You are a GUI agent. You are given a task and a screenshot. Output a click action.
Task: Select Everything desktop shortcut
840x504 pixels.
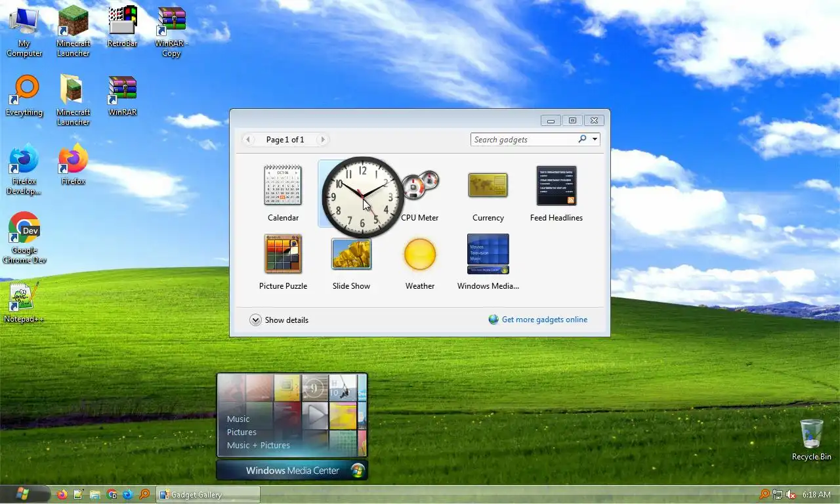24,96
